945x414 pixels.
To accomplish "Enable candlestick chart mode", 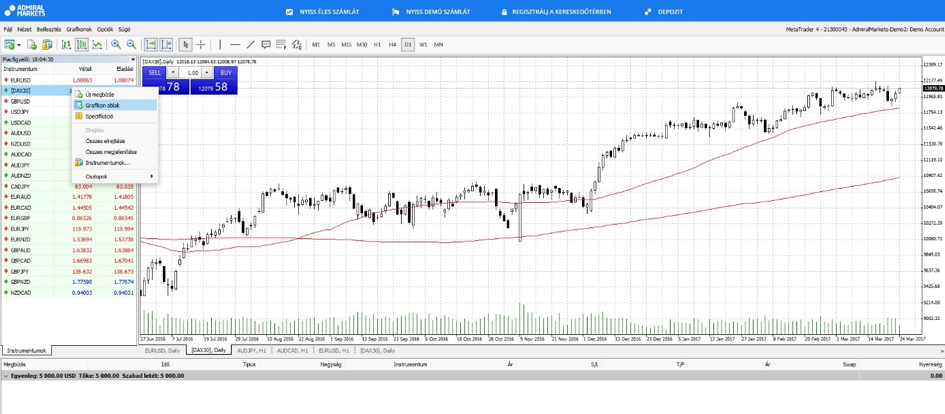I will pyautogui.click(x=82, y=45).
